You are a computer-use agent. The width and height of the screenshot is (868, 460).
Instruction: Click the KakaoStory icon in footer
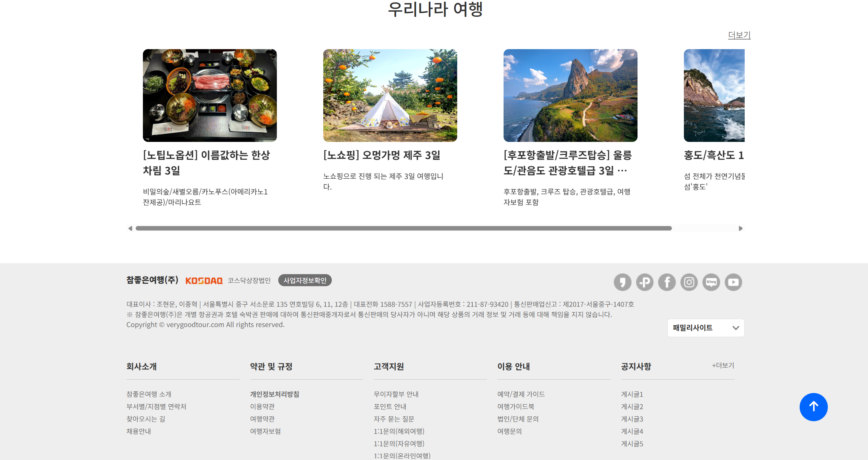(622, 282)
